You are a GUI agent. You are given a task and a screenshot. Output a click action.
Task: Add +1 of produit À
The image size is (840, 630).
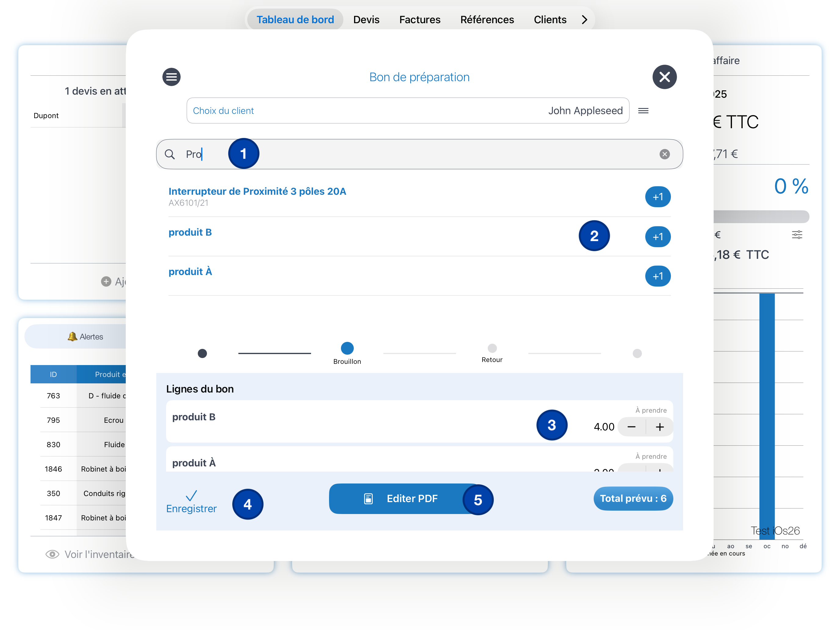pos(657,276)
